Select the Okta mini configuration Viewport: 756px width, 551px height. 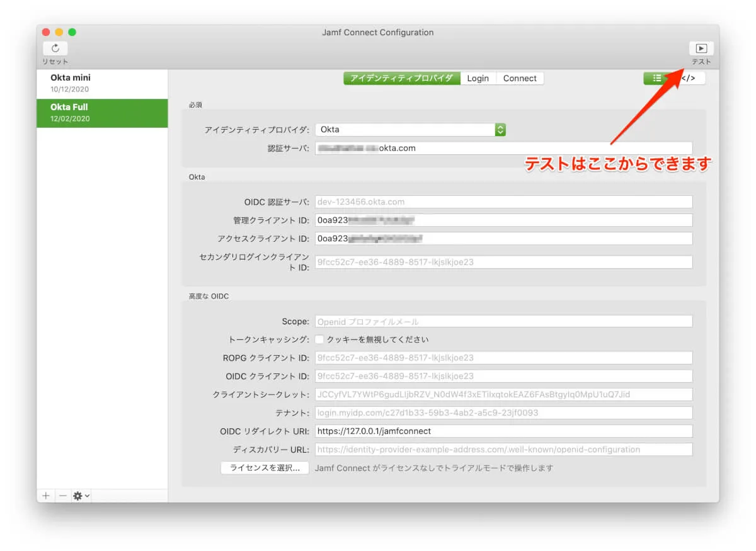[x=102, y=83]
